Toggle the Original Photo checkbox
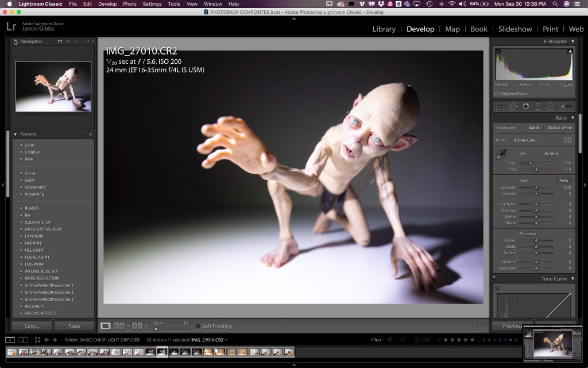The image size is (588, 368). [497, 94]
